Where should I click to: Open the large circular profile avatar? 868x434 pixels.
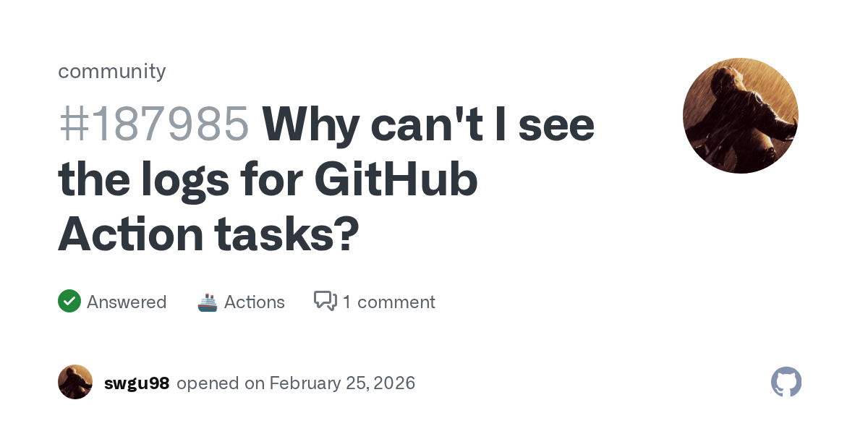pyautogui.click(x=740, y=116)
